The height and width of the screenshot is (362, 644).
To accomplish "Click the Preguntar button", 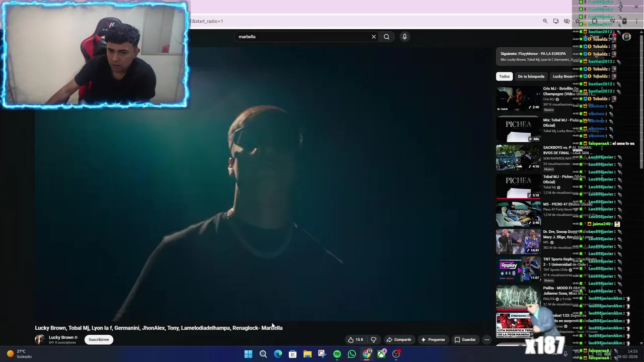I will [433, 340].
